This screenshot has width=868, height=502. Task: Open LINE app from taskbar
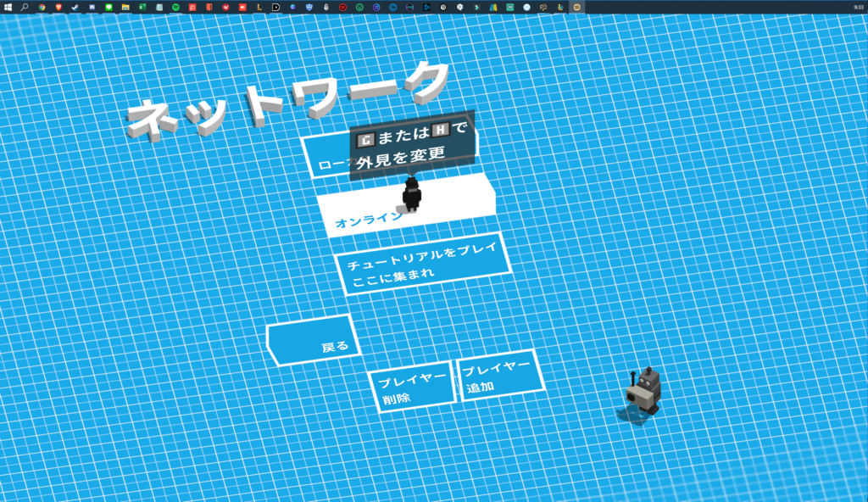[108, 6]
